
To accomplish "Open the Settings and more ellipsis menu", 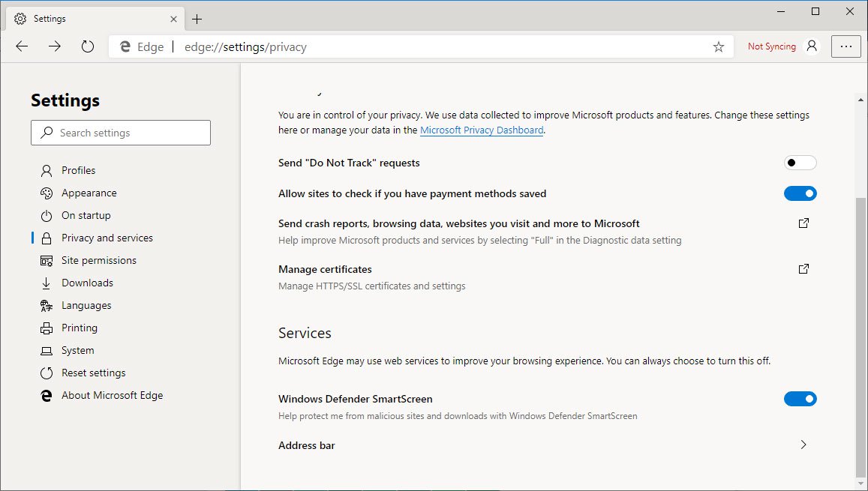I will point(846,46).
